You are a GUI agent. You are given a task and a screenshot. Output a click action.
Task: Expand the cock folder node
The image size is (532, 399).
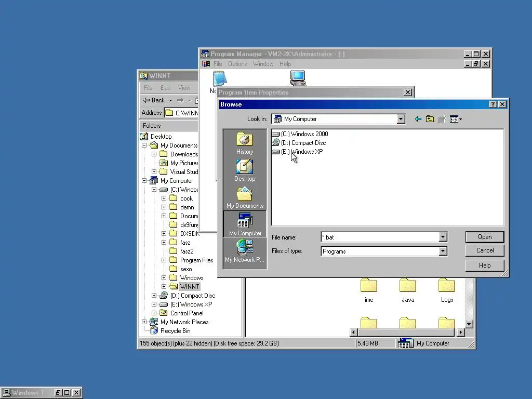(164, 198)
